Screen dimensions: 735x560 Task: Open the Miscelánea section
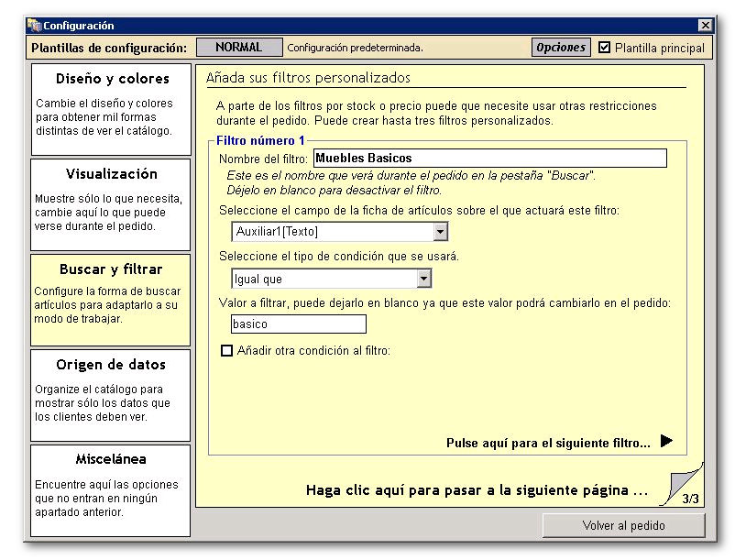[111, 490]
